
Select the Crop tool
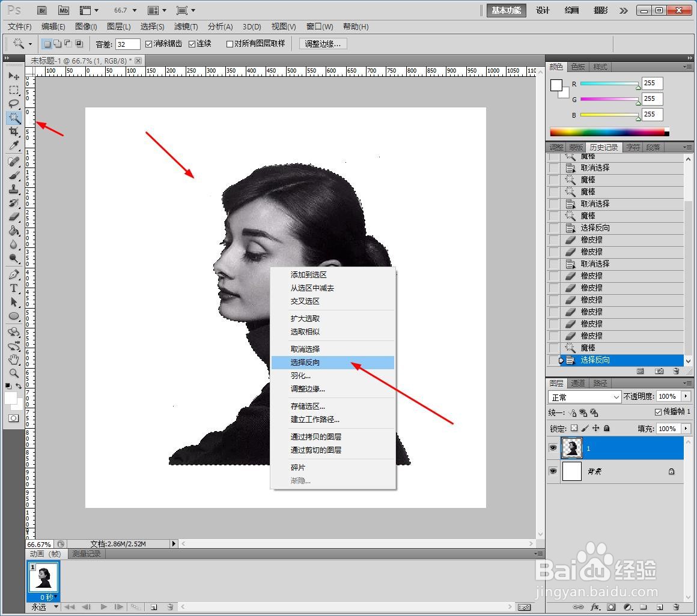click(x=14, y=131)
